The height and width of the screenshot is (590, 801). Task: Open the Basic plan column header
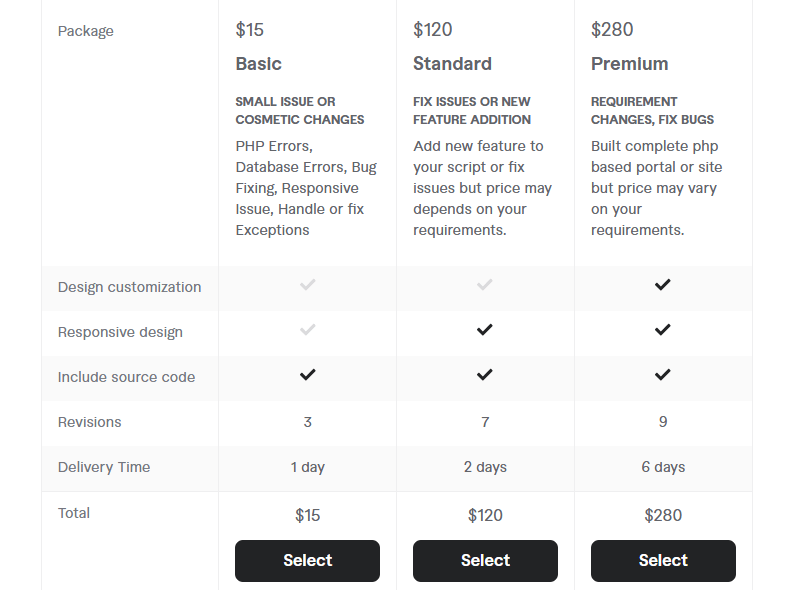258,63
